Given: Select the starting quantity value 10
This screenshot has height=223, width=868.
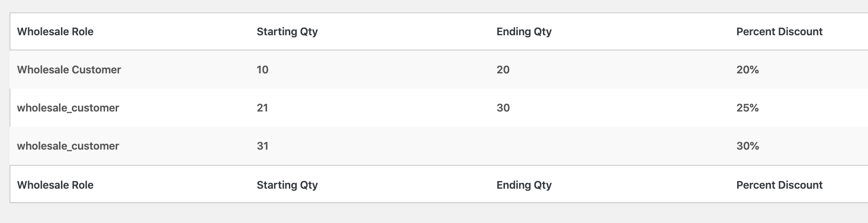Looking at the screenshot, I should (263, 70).
